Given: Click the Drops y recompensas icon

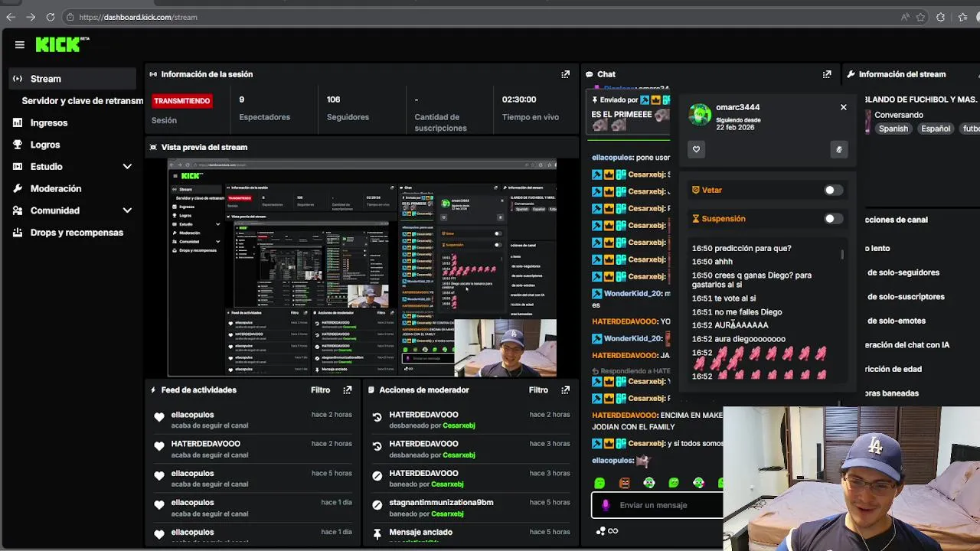Looking at the screenshot, I should 18,233.
